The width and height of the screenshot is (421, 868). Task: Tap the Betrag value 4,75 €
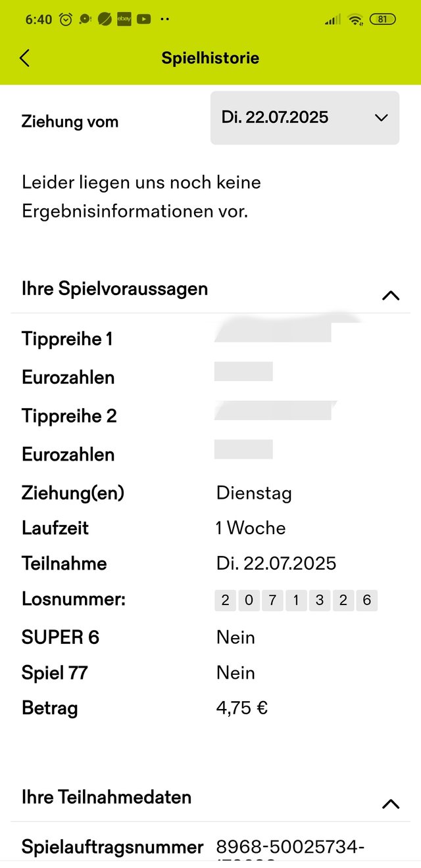pyautogui.click(x=242, y=708)
